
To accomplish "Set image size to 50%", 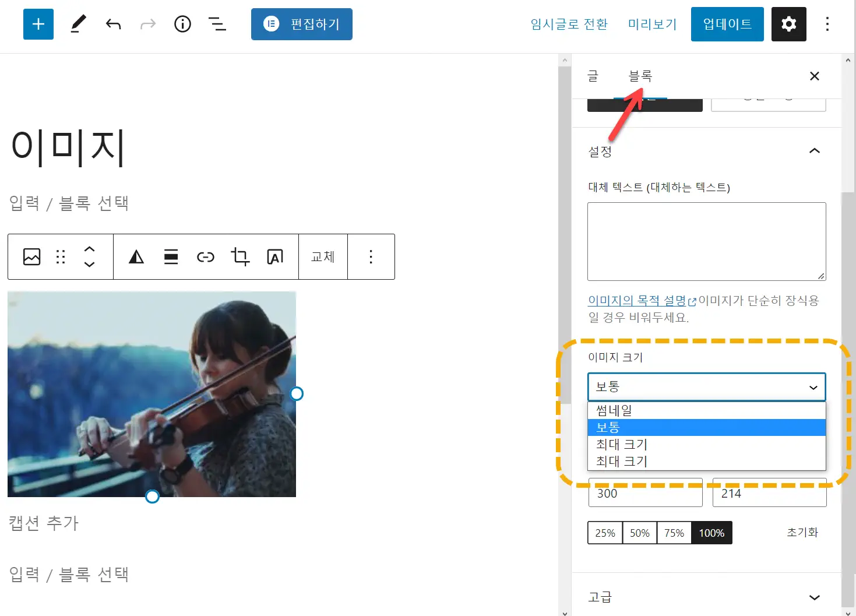I will 639,532.
